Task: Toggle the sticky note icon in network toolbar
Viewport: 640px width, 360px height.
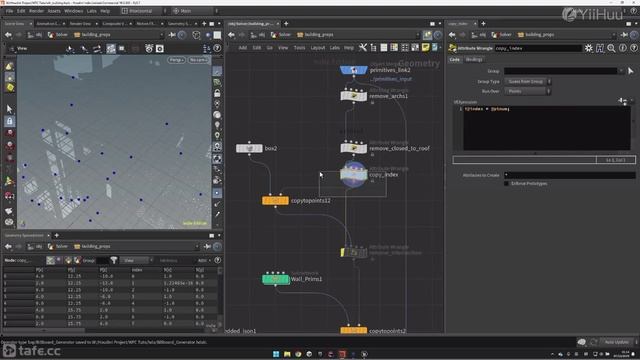Action: point(426,48)
